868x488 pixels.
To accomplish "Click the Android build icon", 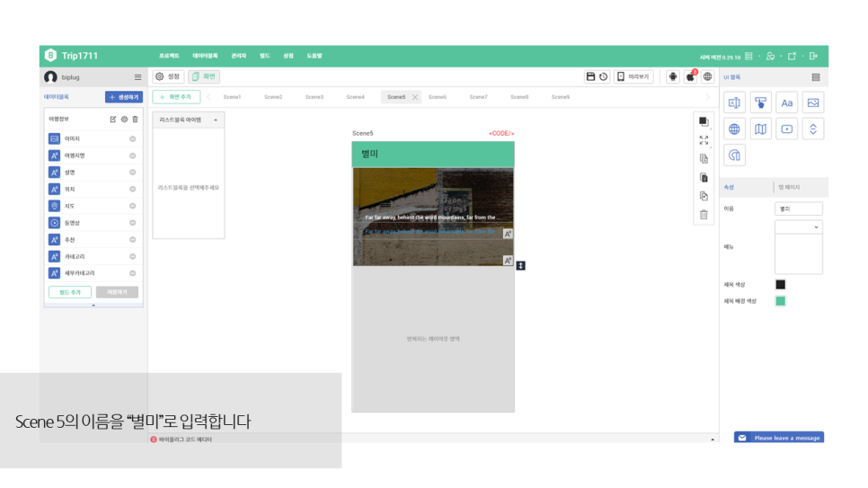I will click(x=673, y=76).
